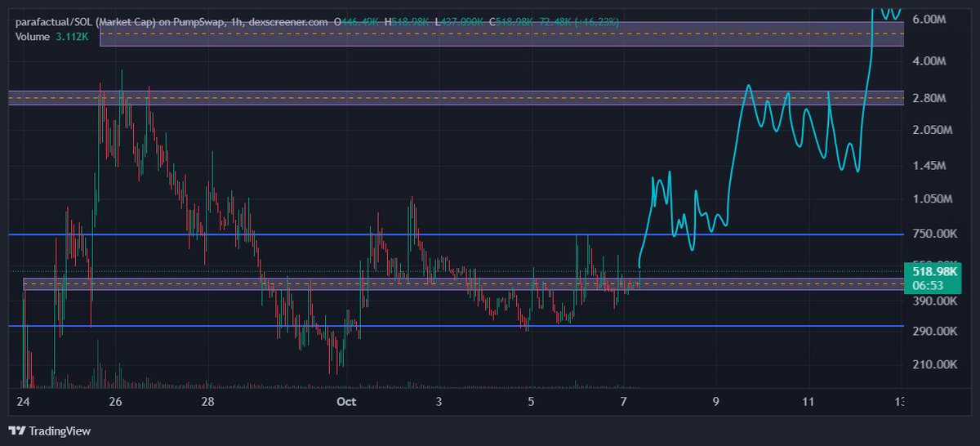Click the 4.00M price axis label
The height and width of the screenshot is (446, 980).
929,61
